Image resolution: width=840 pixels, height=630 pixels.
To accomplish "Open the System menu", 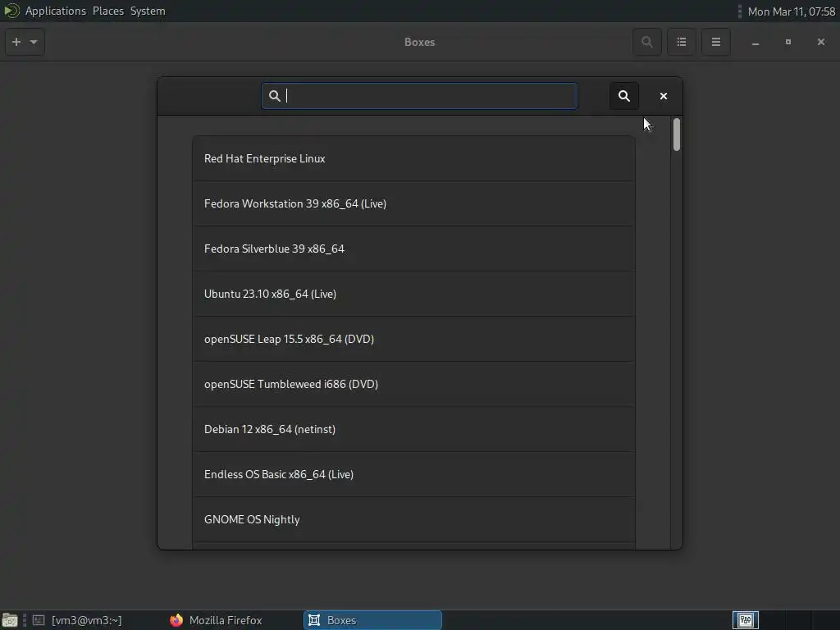I will (148, 11).
